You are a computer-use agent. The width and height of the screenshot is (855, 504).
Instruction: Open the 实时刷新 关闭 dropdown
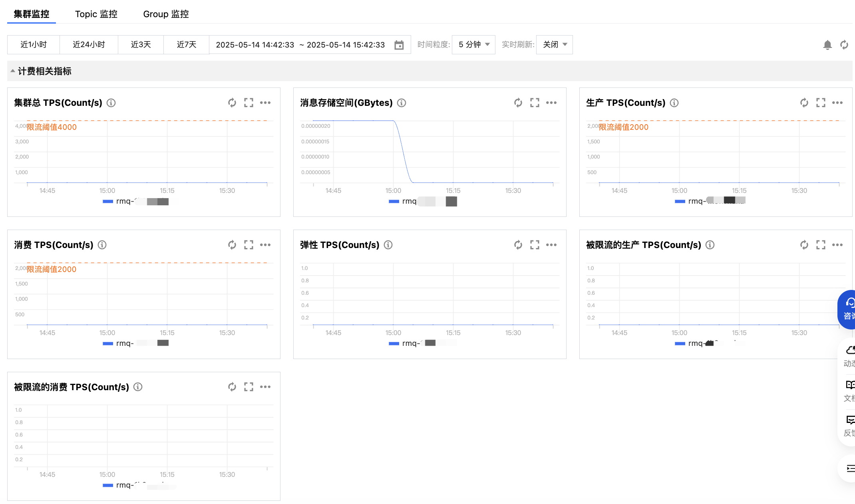click(555, 45)
